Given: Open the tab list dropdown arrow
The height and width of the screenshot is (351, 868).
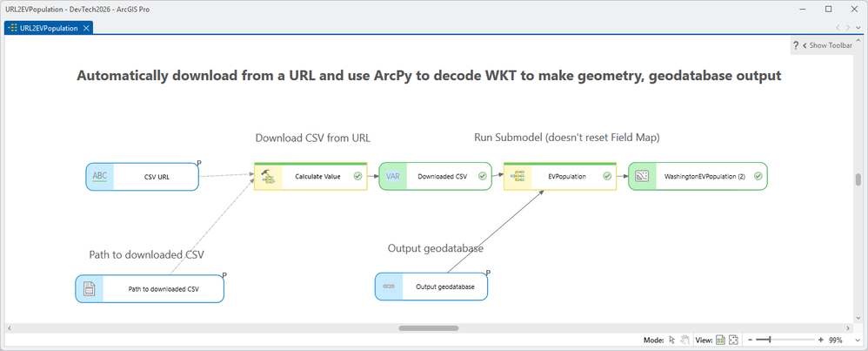Looking at the screenshot, I should [x=858, y=27].
